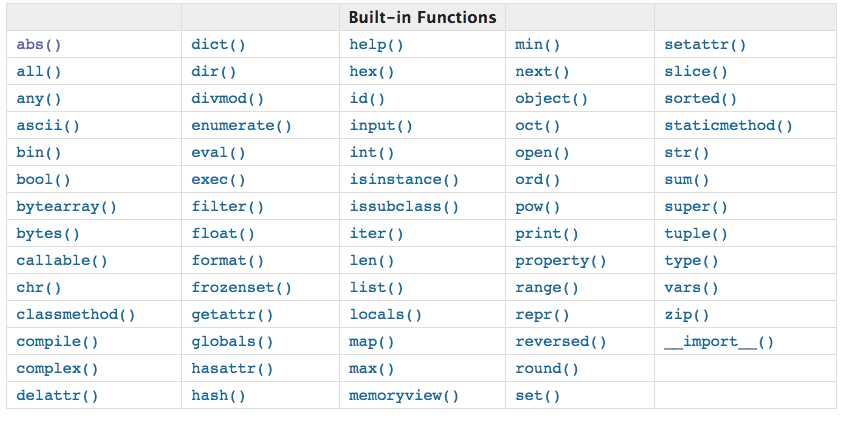Open the __import__() link
This screenshot has width=857, height=421.
click(x=719, y=342)
